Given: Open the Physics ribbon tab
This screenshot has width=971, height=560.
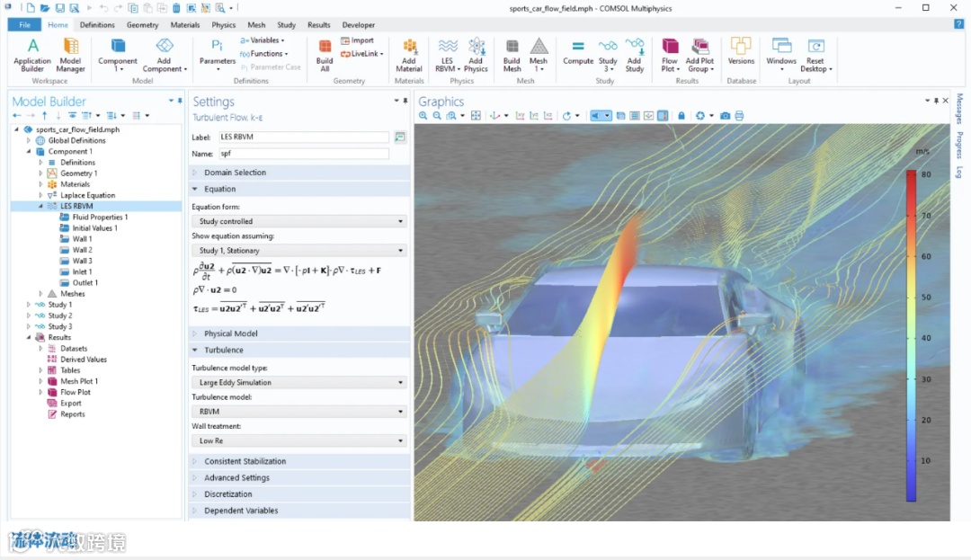Looking at the screenshot, I should pyautogui.click(x=224, y=25).
